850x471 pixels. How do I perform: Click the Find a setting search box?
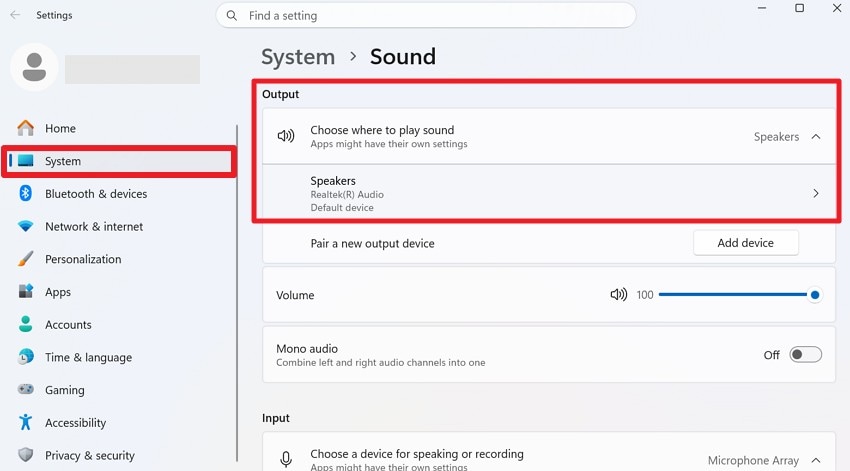(426, 16)
